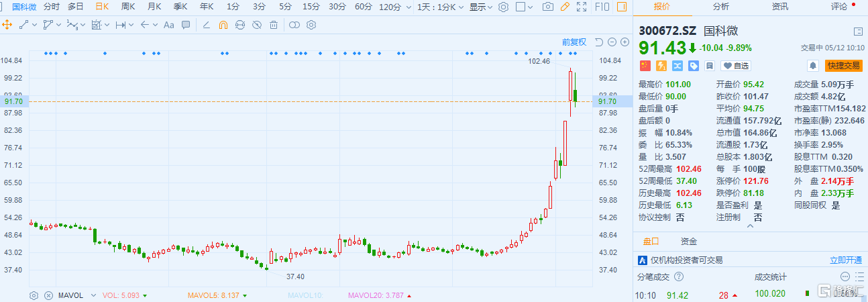
Task: Select the 日K daily candlestick tab
Action: click(102, 7)
